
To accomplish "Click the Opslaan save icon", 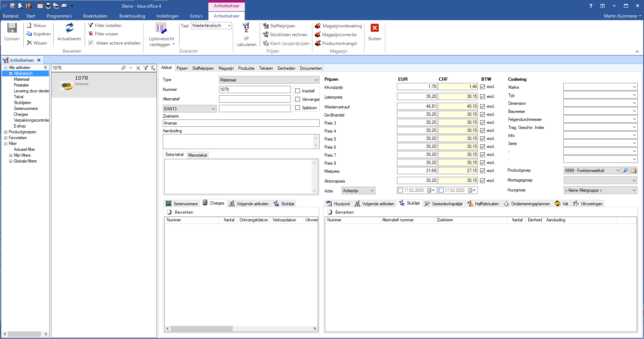I will coord(12,28).
